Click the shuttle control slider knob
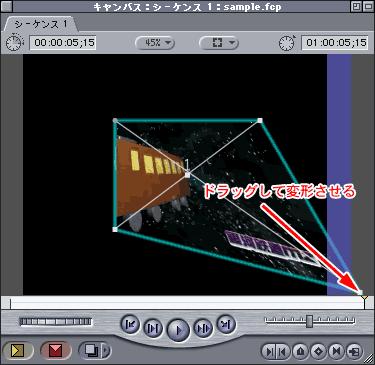375x365 pixels. pos(310,321)
